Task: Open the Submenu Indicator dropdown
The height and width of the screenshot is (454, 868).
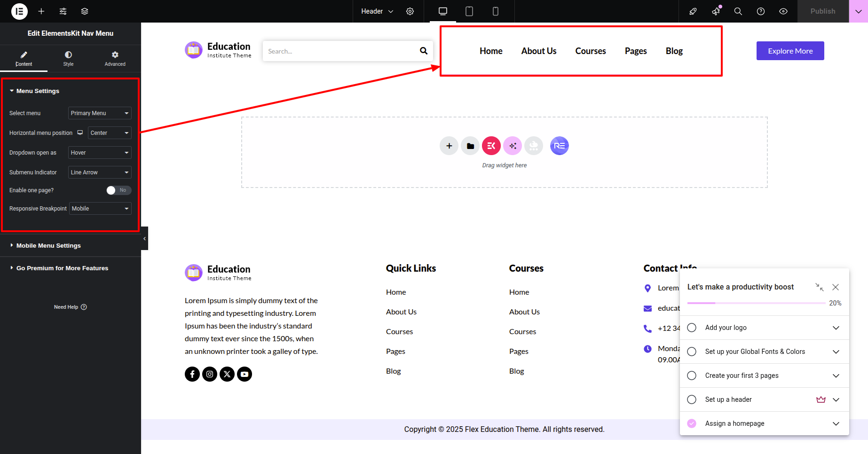Action: coord(100,172)
